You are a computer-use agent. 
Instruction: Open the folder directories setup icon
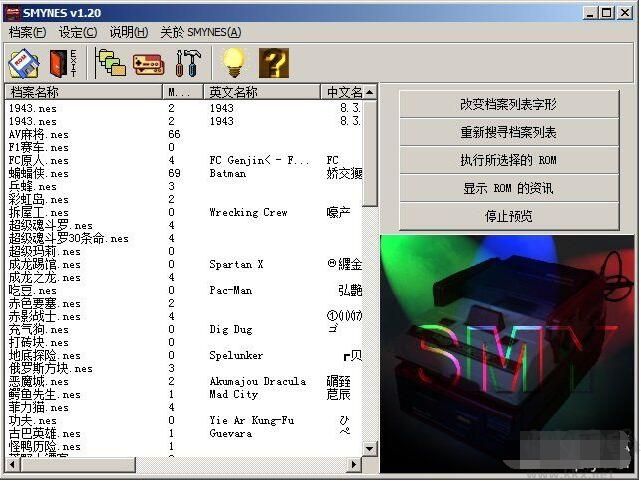(x=110, y=63)
